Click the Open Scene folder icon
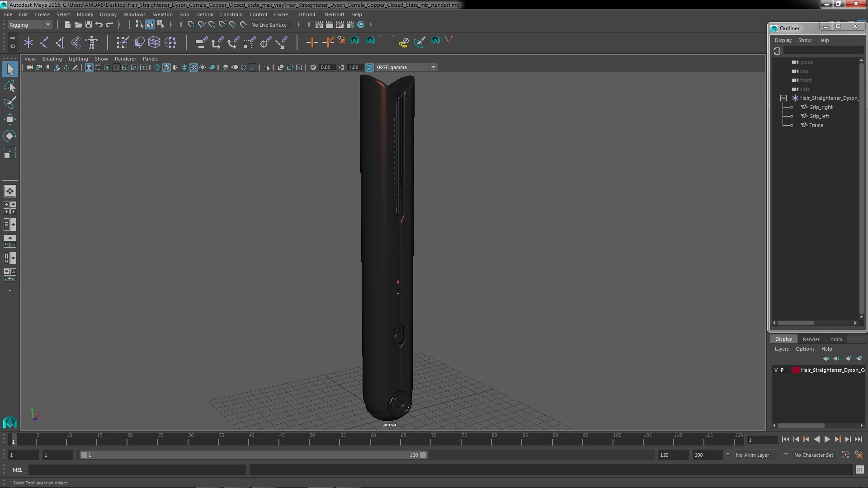Viewport: 868px width, 488px height. pyautogui.click(x=78, y=24)
